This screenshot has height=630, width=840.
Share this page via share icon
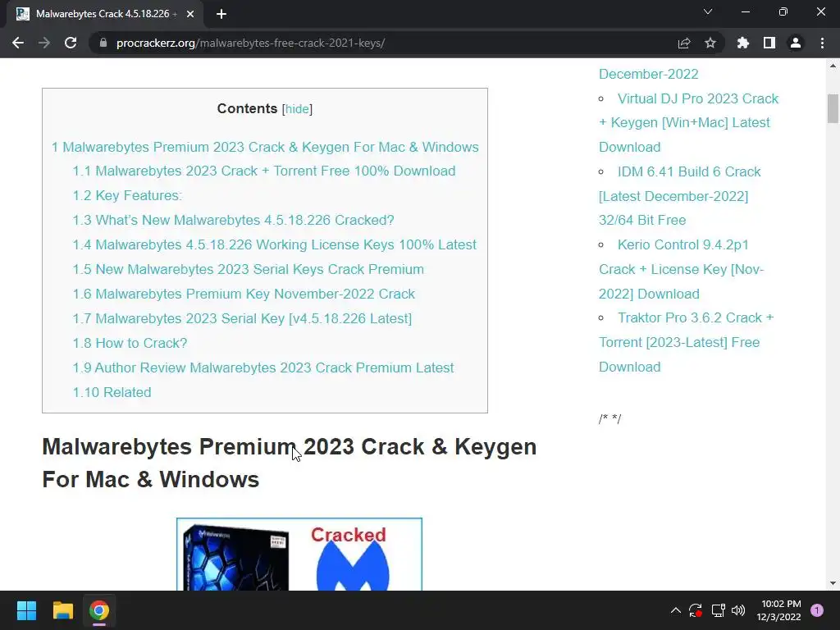click(684, 43)
